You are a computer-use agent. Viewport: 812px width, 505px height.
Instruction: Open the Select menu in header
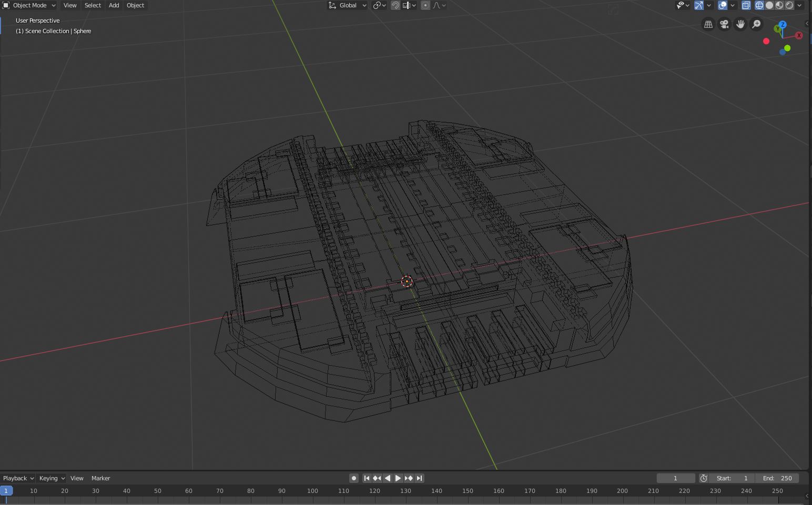93,5
